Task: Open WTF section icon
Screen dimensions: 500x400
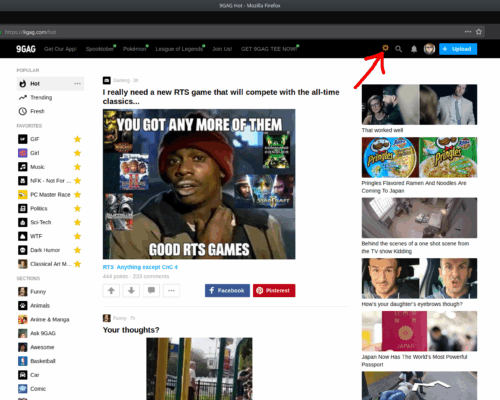Action: [x=22, y=236]
